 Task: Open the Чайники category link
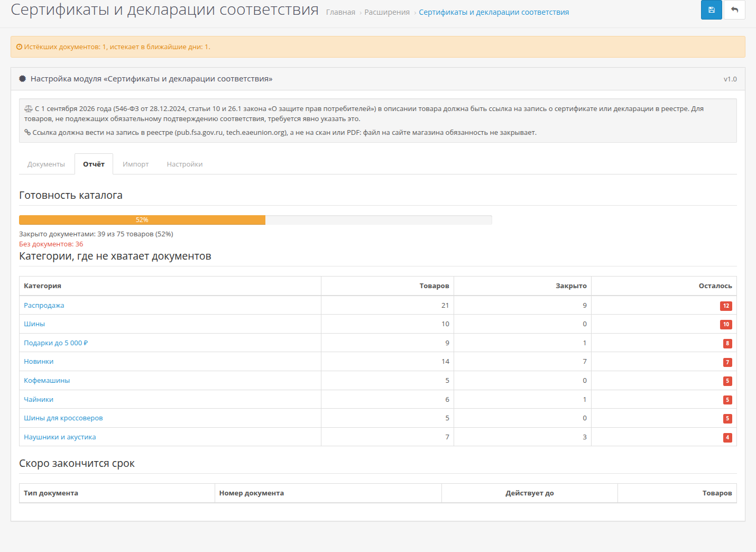39,400
